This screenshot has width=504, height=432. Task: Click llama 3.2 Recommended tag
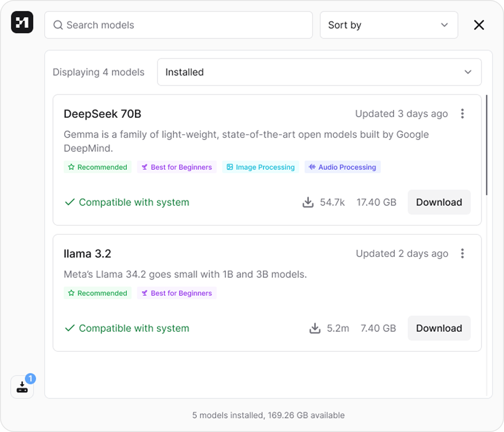click(98, 293)
